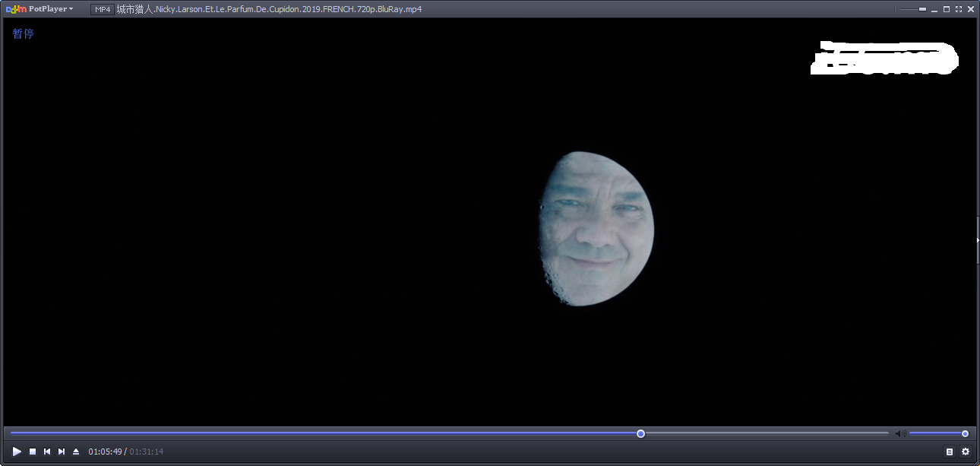Click the elapsed time 01:05:49 display

pos(105,452)
